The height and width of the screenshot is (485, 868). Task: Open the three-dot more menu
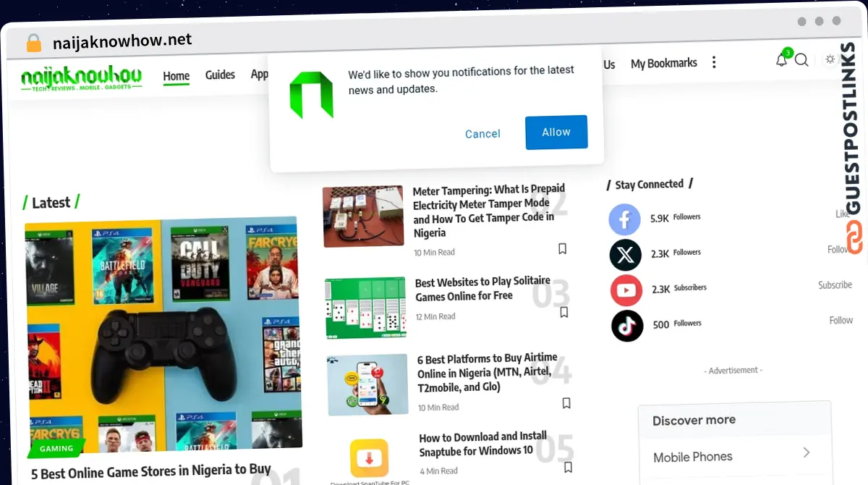(x=714, y=62)
